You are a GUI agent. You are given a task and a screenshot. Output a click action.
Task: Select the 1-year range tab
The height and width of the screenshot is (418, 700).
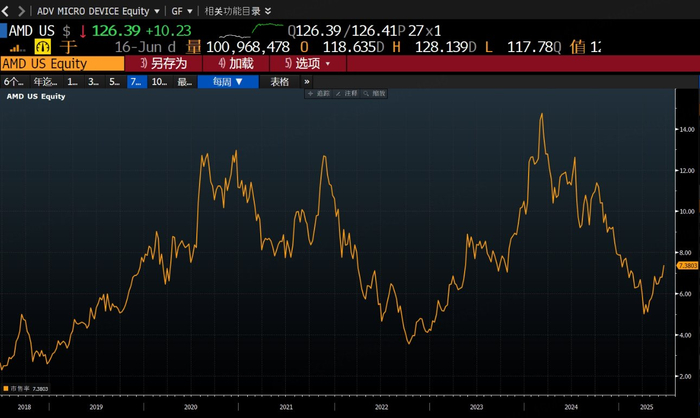tap(73, 82)
